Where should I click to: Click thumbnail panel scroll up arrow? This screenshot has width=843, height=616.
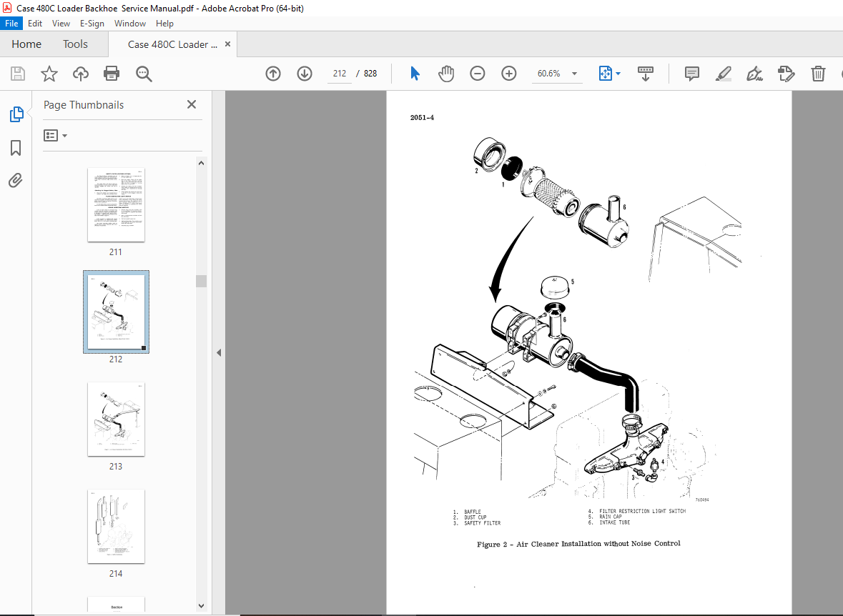201,163
